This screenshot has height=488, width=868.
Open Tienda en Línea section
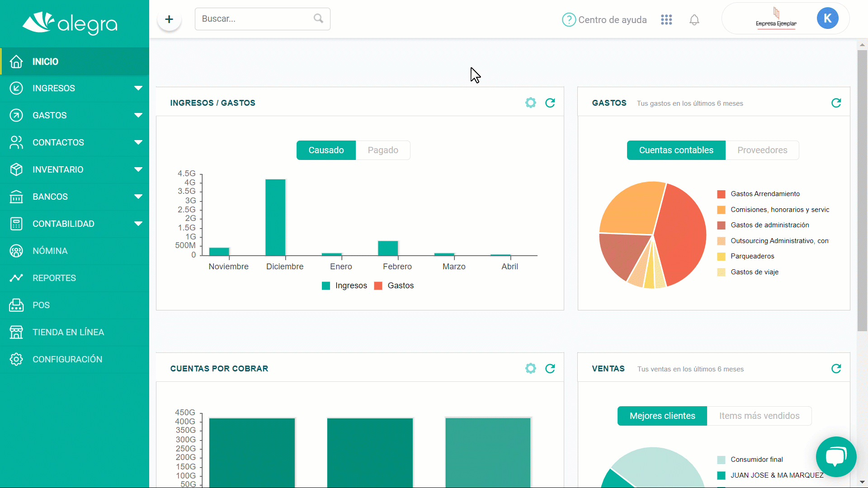[68, 332]
